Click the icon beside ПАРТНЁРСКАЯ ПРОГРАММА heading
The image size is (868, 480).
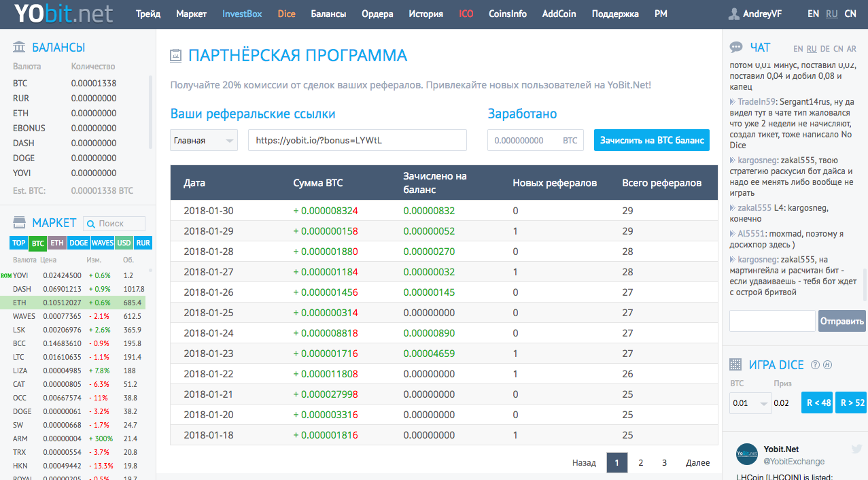coord(176,56)
